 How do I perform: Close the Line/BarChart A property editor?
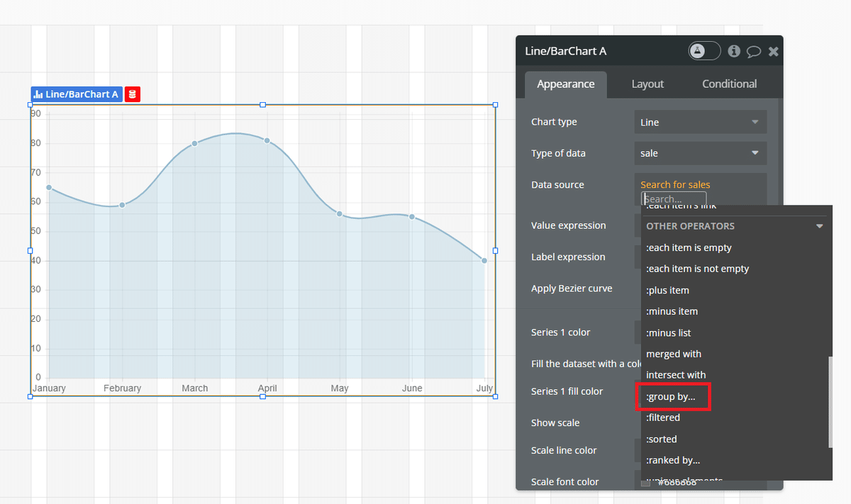click(x=774, y=52)
